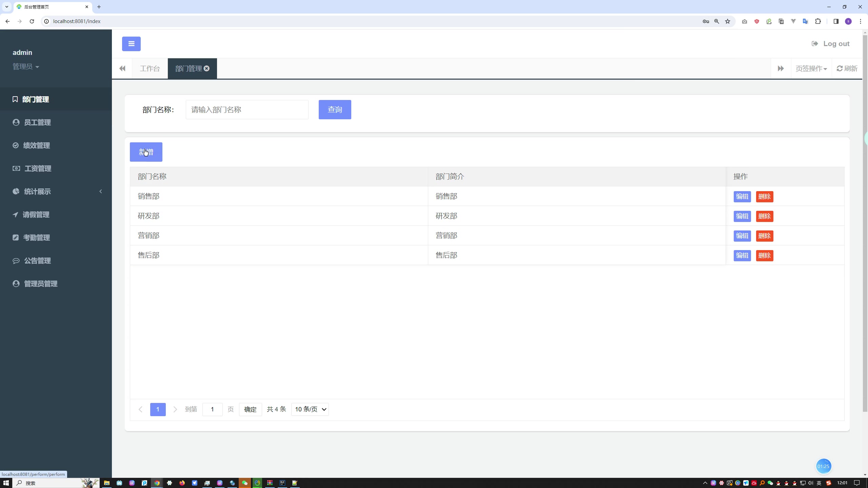Click the 查询 search button
Screen dimensions: 868x488
pyautogui.click(x=335, y=109)
